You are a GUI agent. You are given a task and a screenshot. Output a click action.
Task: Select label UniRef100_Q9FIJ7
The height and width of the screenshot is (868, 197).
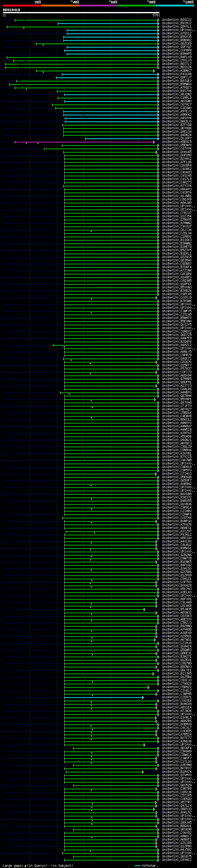pos(176,78)
